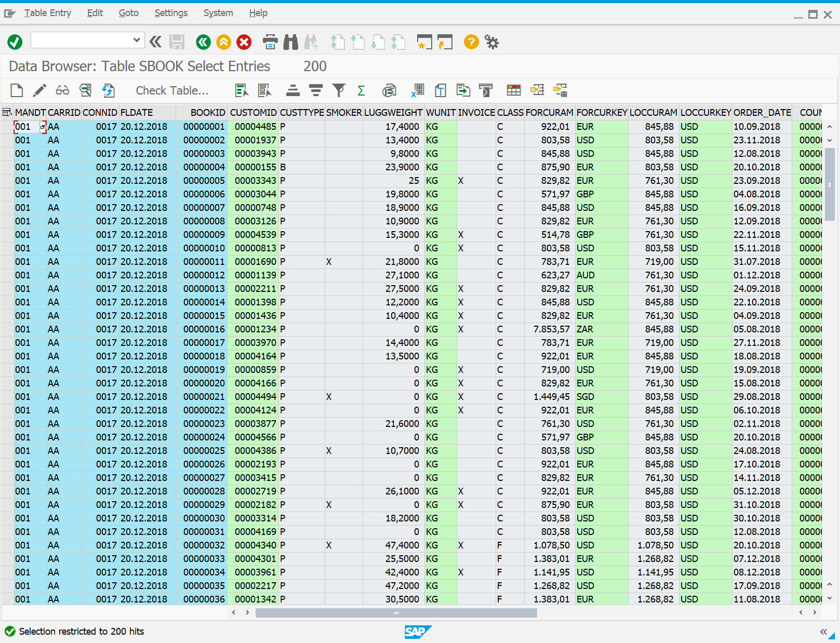Click the Select Layout icon
Viewport: 840px width, 643px height.
pyautogui.click(x=537, y=90)
